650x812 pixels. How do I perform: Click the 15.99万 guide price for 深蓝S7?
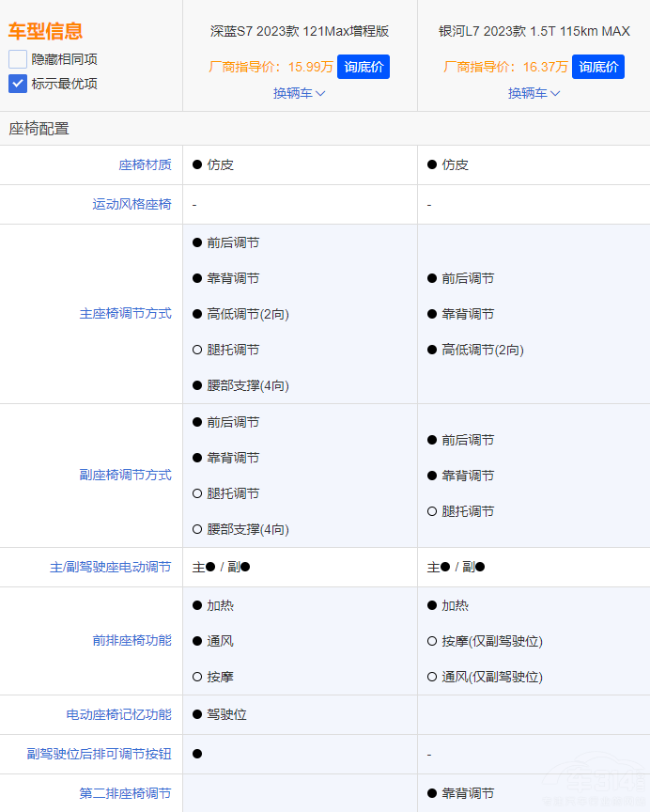click(313, 67)
